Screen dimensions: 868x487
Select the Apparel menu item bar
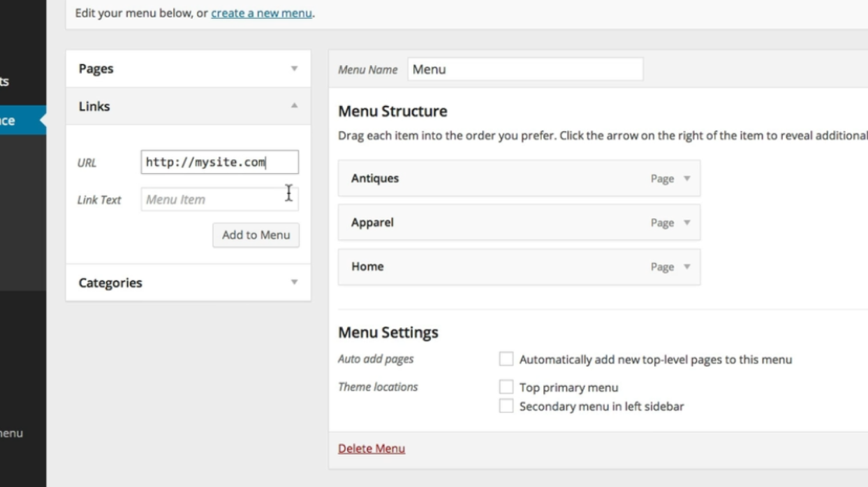[x=489, y=223]
